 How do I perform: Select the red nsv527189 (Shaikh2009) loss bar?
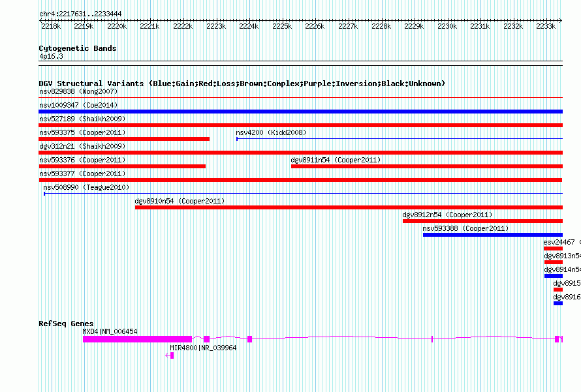click(x=300, y=125)
